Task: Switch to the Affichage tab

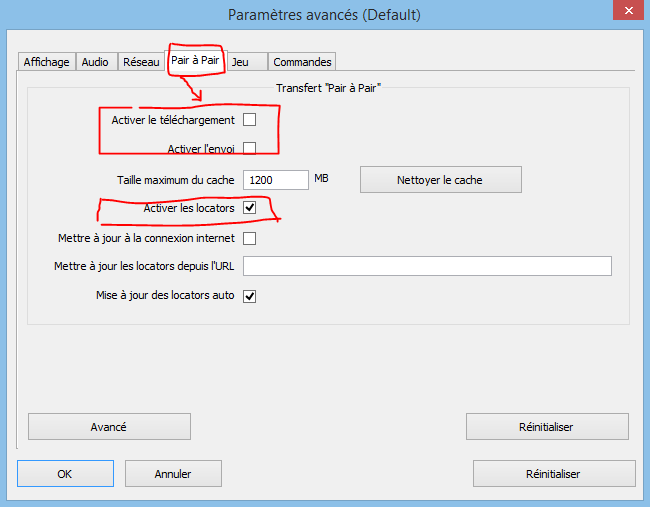Action: (46, 62)
